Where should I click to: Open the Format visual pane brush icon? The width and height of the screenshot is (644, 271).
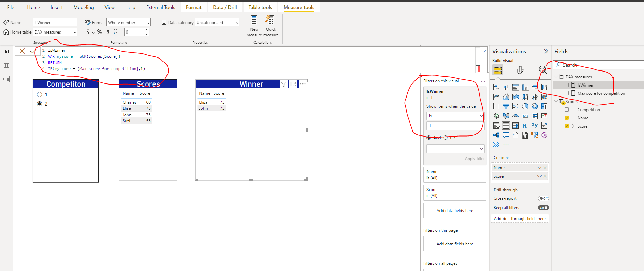520,70
